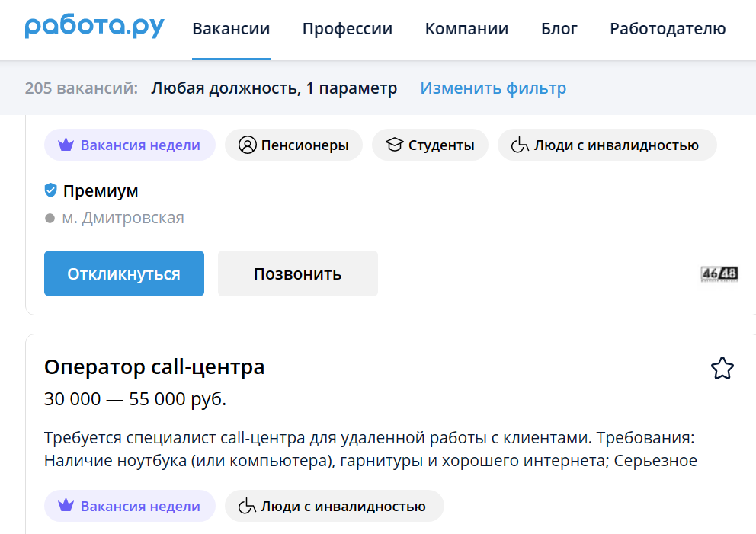Click the 205 вакансий count text

(x=81, y=88)
